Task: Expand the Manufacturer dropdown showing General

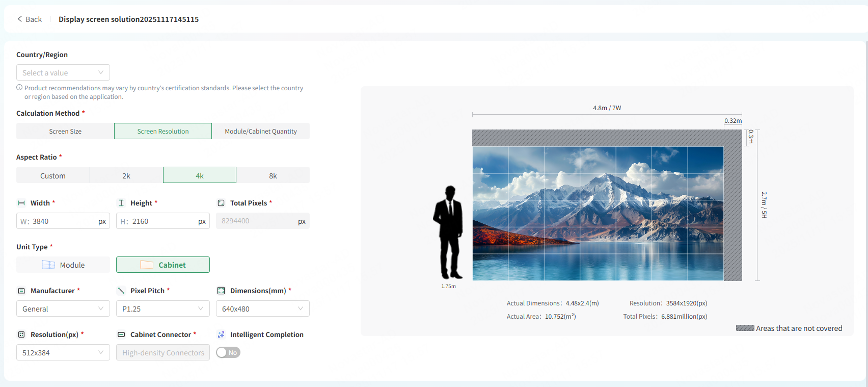Action: click(63, 308)
